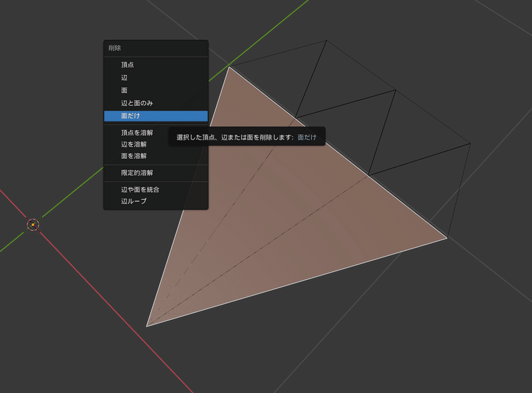This screenshot has height=393, width=532.
Task: Select 頂点 in the delete menu
Action: click(156, 65)
